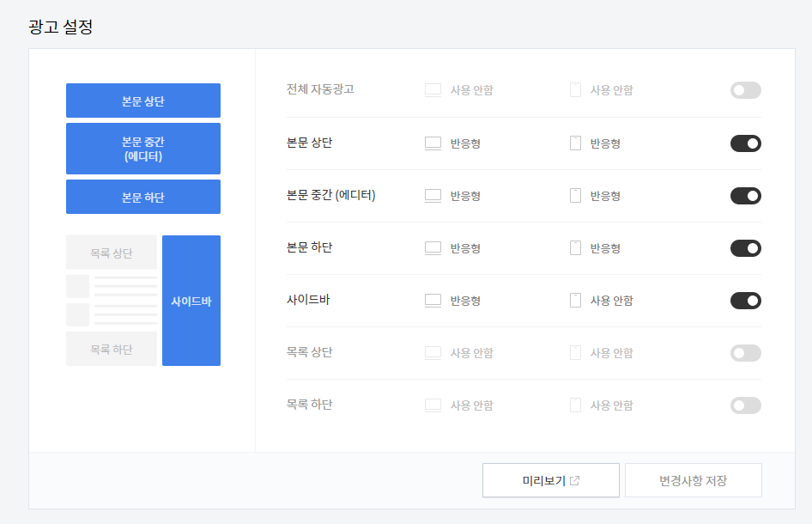
Task: Click the desktop icon in 본문 하단 row
Action: coord(433,248)
